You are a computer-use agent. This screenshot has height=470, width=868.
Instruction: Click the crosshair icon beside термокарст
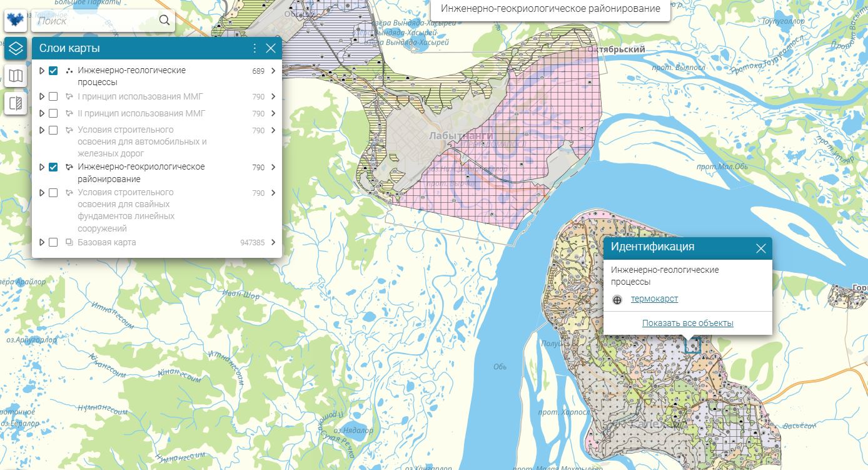(617, 300)
